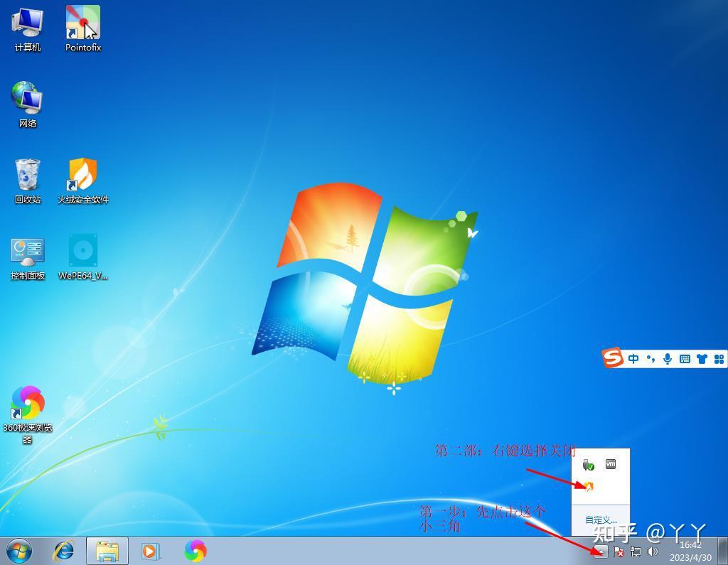Open Sogou skin shirt icon

tap(702, 359)
